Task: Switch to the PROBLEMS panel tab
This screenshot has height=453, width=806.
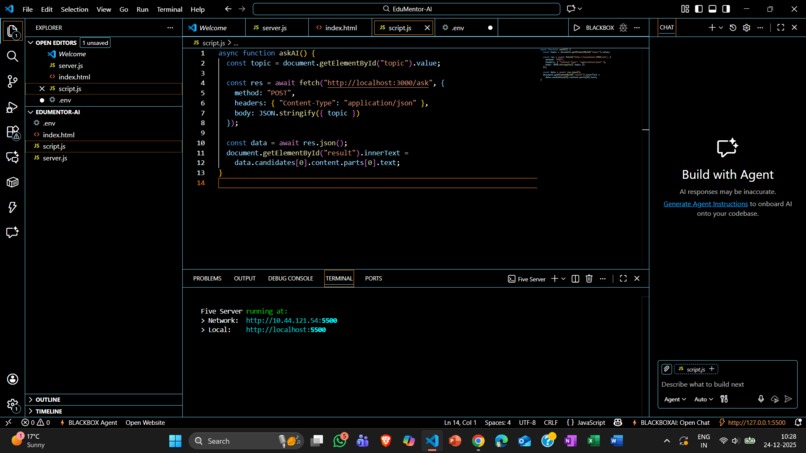Action: [x=207, y=279]
